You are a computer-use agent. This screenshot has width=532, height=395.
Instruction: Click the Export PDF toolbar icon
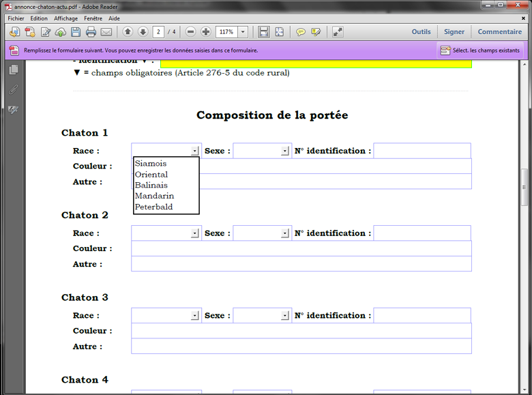(30, 32)
